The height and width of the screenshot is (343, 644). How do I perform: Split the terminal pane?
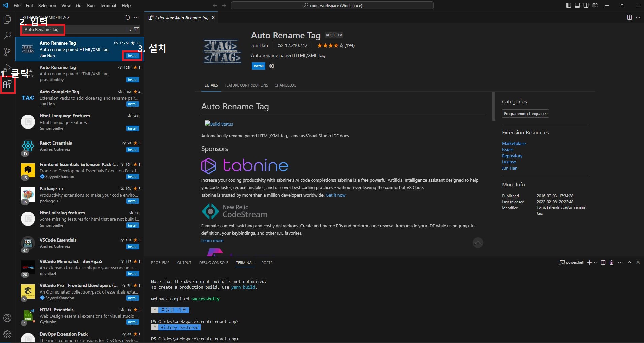(603, 262)
